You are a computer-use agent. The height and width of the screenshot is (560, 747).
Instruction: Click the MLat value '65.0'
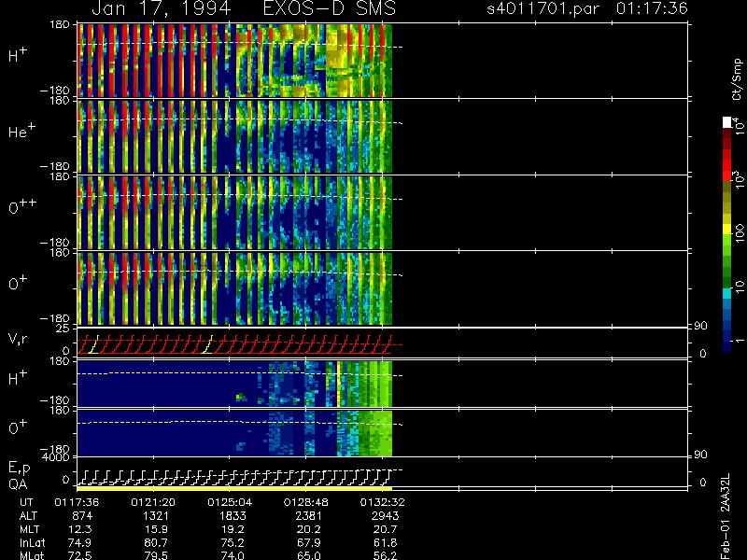point(309,555)
